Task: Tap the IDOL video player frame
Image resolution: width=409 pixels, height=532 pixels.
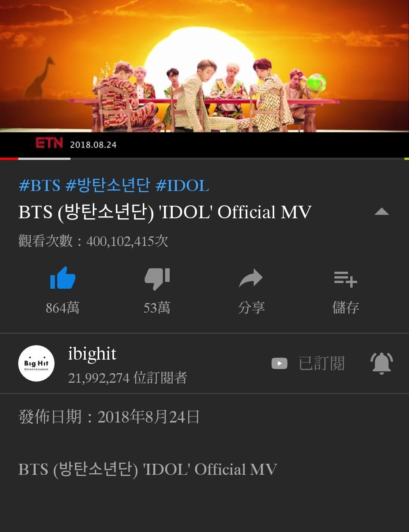Action: [204, 78]
